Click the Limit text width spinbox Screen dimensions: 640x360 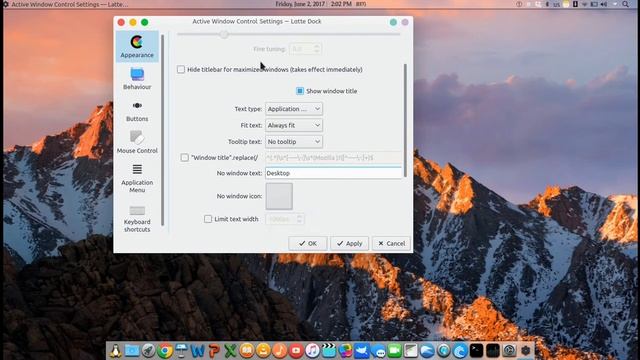click(x=285, y=219)
